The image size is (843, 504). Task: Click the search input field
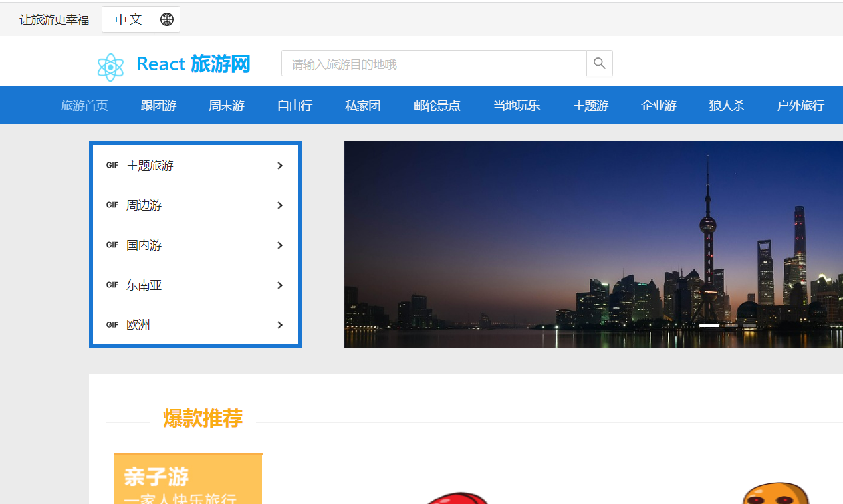432,63
